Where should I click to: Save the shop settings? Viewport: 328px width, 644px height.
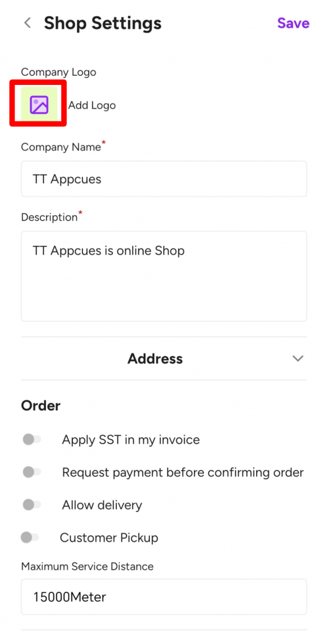point(293,23)
